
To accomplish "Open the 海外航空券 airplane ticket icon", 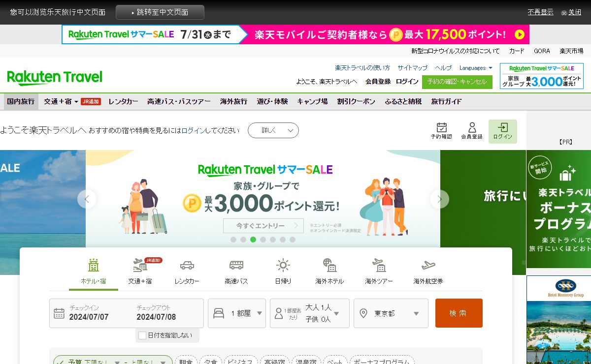I will coord(428,272).
